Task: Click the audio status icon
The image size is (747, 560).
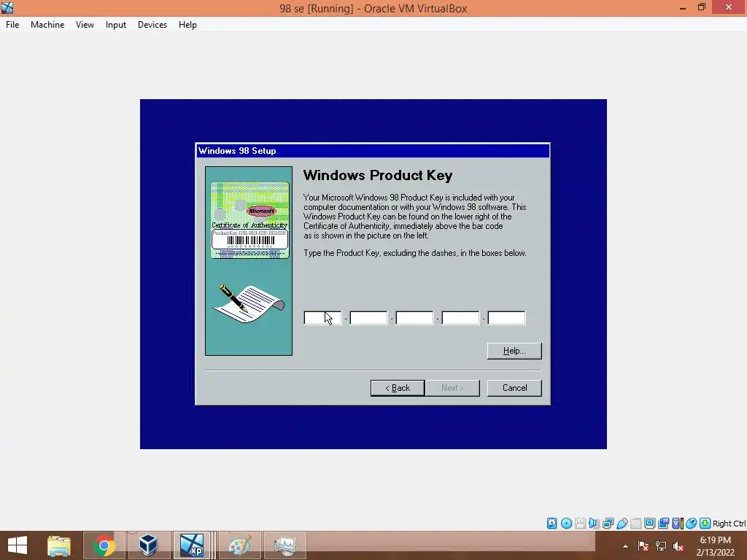Action: tap(594, 524)
